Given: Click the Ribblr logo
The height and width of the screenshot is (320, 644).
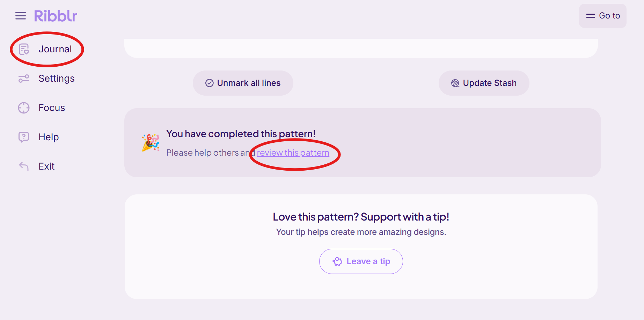Looking at the screenshot, I should pyautogui.click(x=56, y=16).
